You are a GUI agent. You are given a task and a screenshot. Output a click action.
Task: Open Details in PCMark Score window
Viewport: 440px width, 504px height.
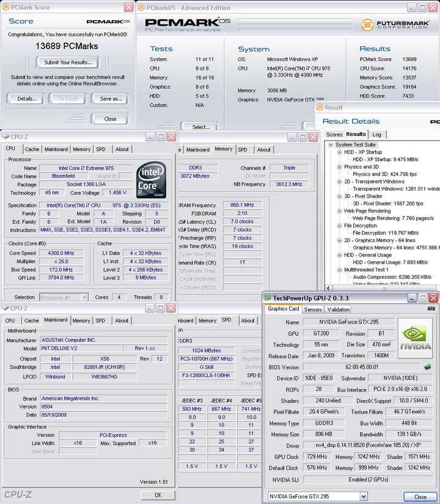pyautogui.click(x=27, y=98)
